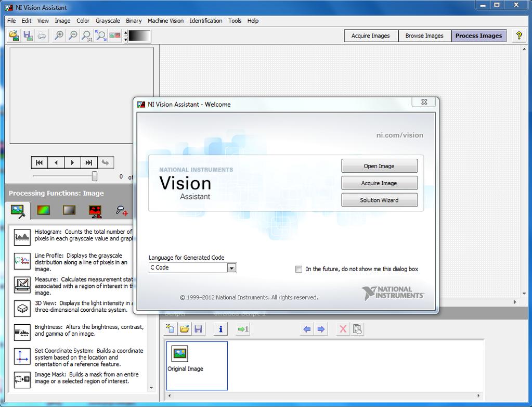The height and width of the screenshot is (407, 532).
Task: Click the Brightness function icon
Action: point(22,332)
